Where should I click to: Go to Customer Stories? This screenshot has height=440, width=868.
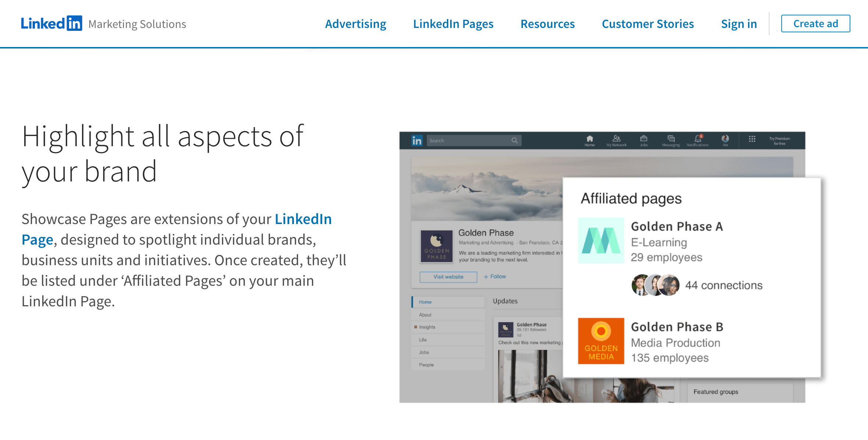tap(648, 24)
